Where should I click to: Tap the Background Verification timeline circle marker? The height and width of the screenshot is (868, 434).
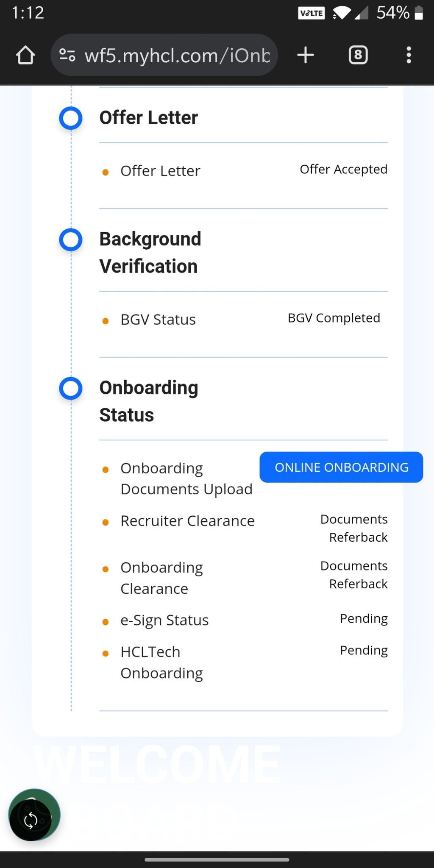[x=70, y=239]
